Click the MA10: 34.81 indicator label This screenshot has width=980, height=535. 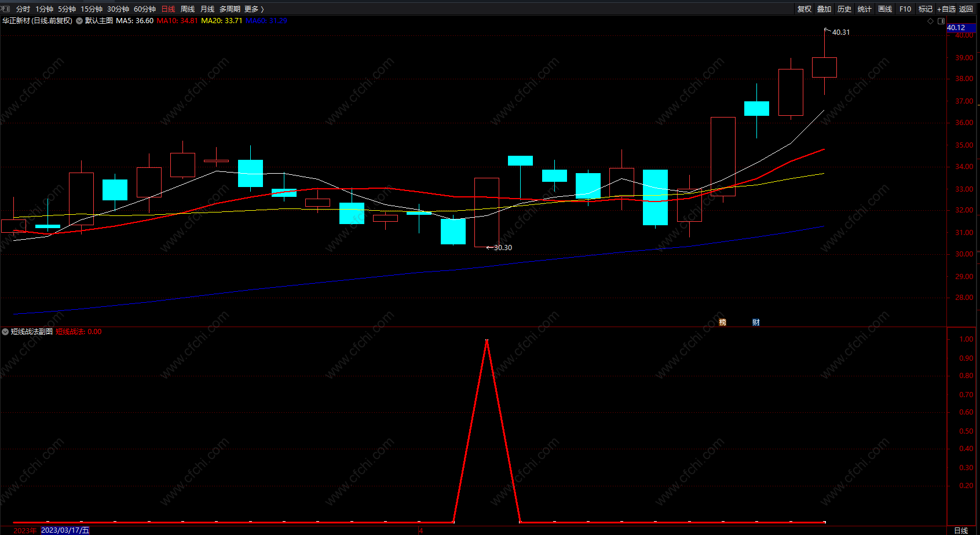click(x=177, y=21)
